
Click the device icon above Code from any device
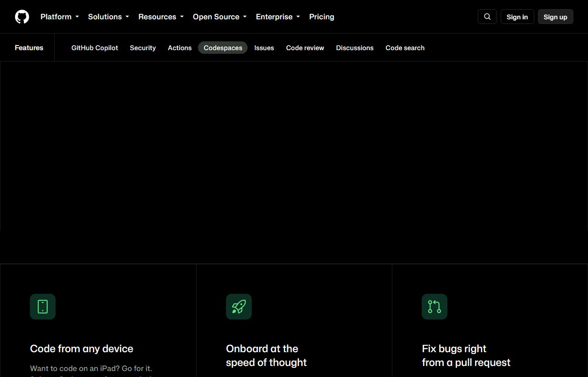point(43,307)
